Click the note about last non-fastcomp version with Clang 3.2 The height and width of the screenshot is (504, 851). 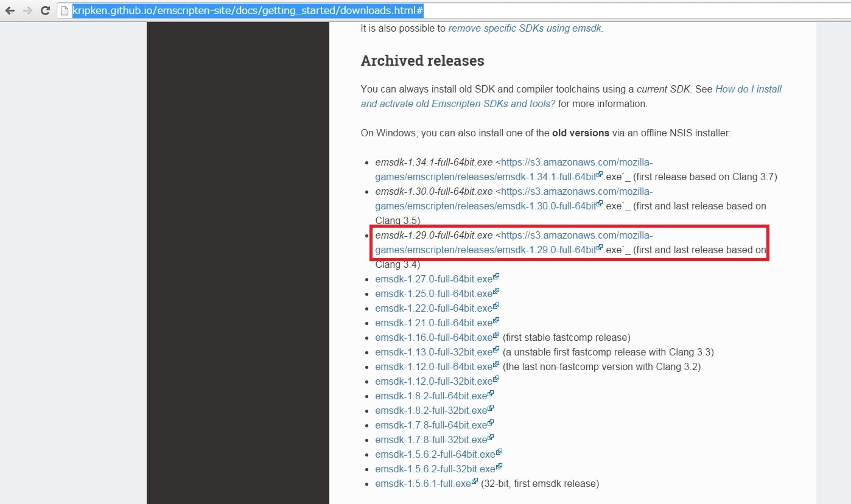602,366
